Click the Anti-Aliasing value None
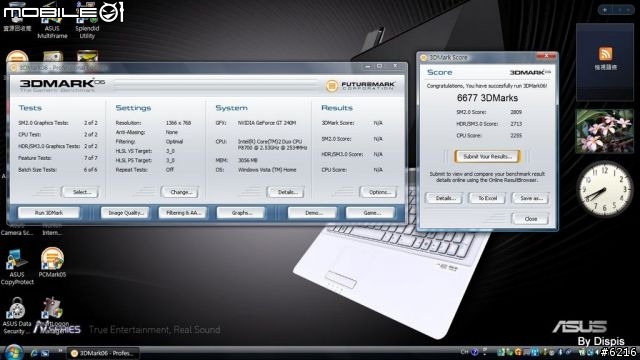 [171, 132]
